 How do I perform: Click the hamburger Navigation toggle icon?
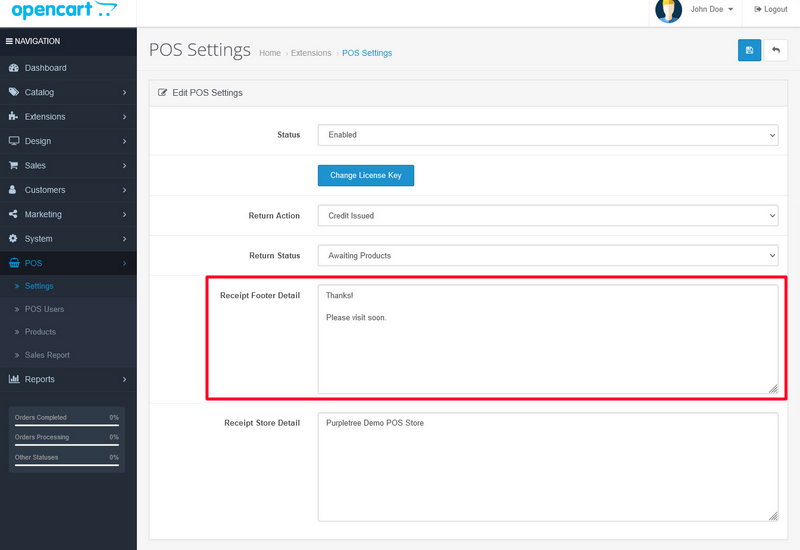coord(9,41)
